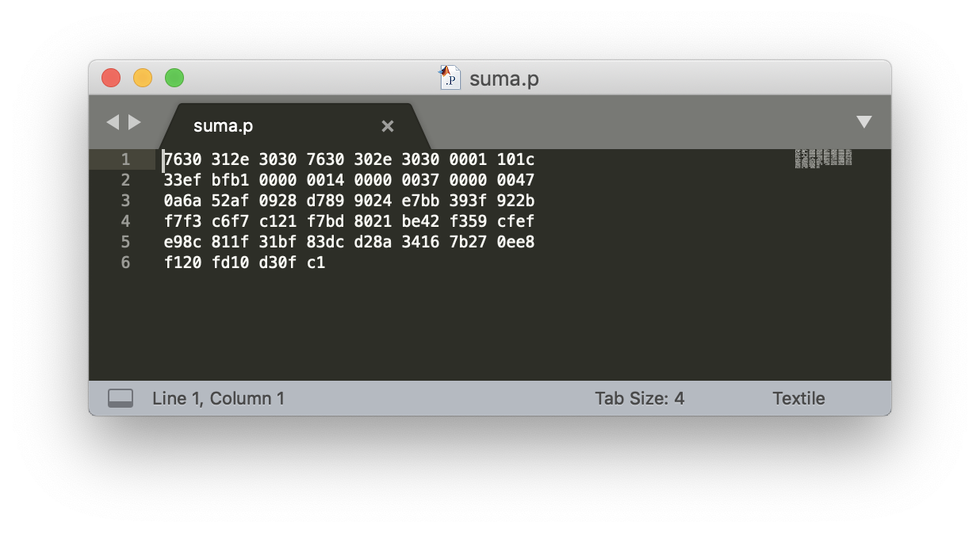Click the yellow minimize window button
The image size is (980, 533).
(143, 78)
